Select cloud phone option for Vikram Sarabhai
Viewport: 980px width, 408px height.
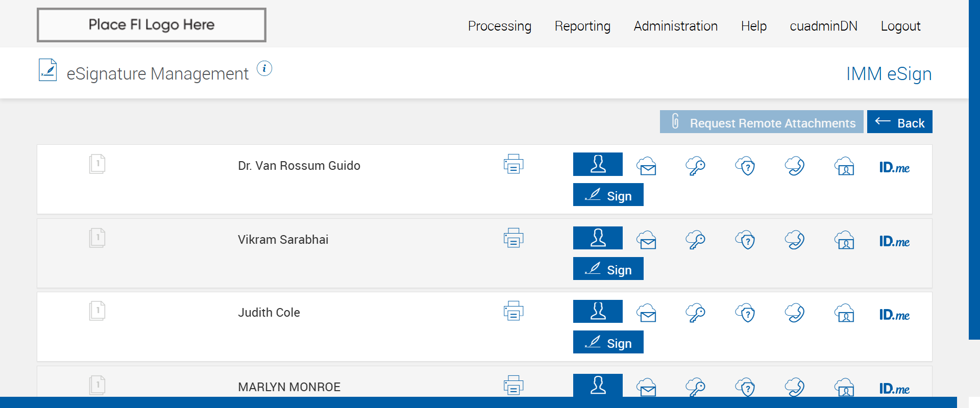point(795,240)
